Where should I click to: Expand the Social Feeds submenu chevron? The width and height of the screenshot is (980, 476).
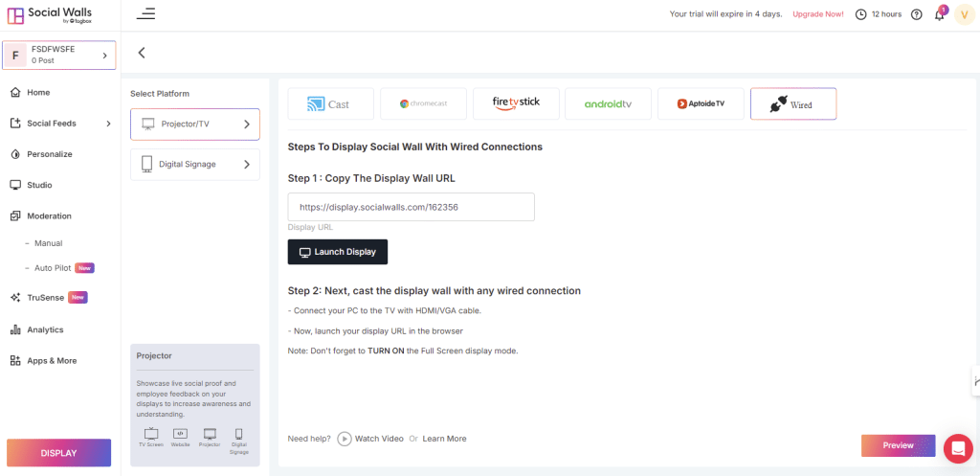[108, 124]
